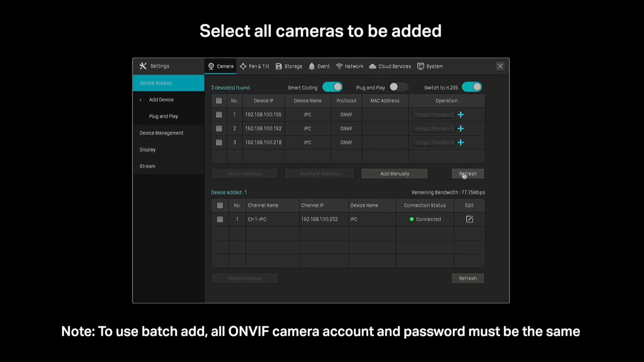Click the MAC Address column header
This screenshot has height=362, width=644.
coord(385,101)
